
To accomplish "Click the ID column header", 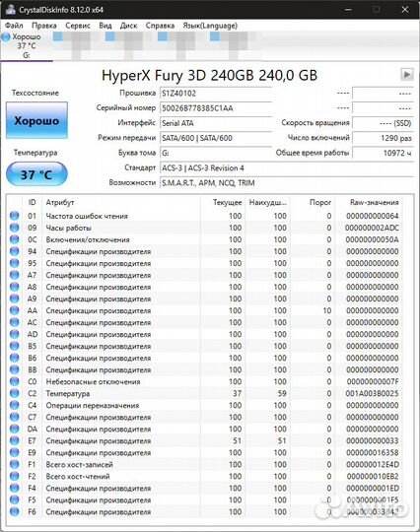I will coord(32,203).
